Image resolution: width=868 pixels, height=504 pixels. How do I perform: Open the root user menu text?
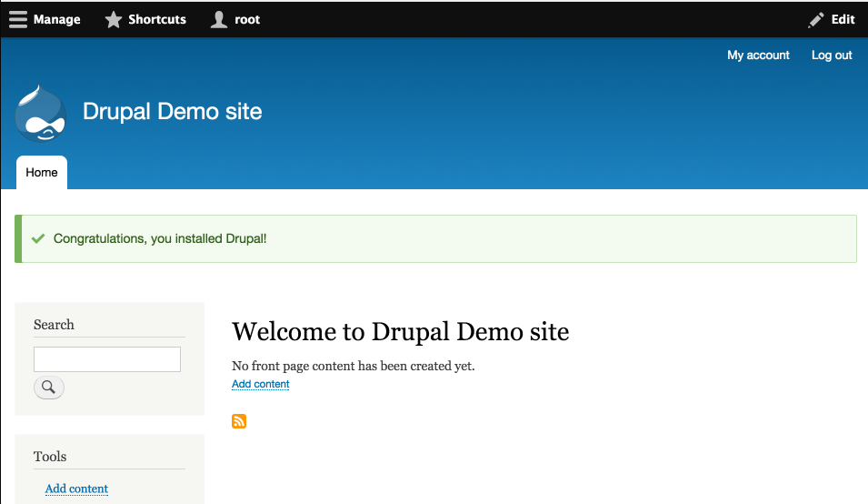click(247, 20)
